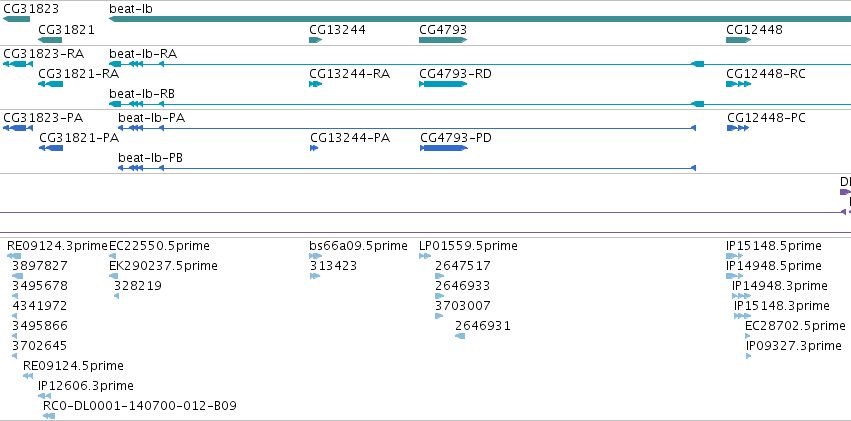Click the 2647517 feature label
Image resolution: width=851 pixels, height=421 pixels.
(x=463, y=266)
